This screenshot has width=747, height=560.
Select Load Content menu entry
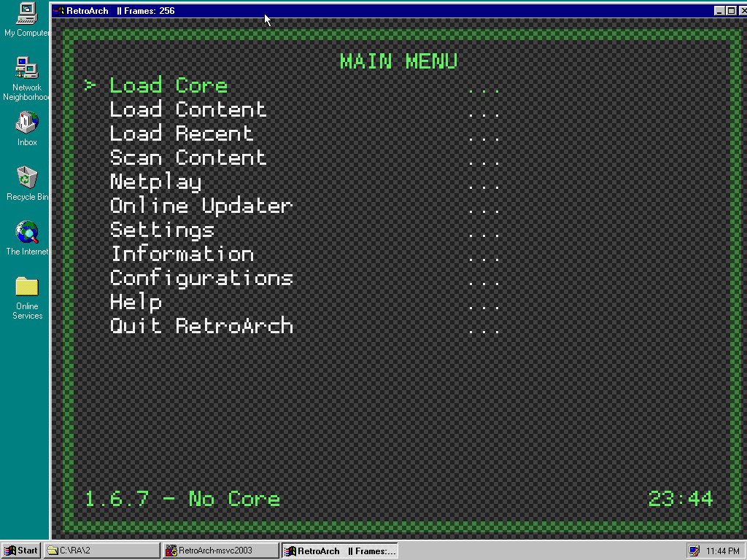pyautogui.click(x=187, y=109)
